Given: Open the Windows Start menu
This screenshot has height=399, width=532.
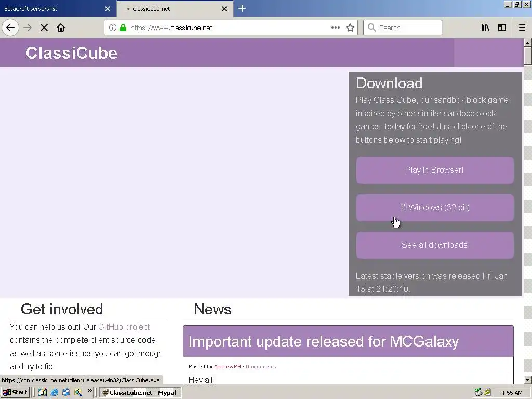Looking at the screenshot, I should [x=15, y=393].
